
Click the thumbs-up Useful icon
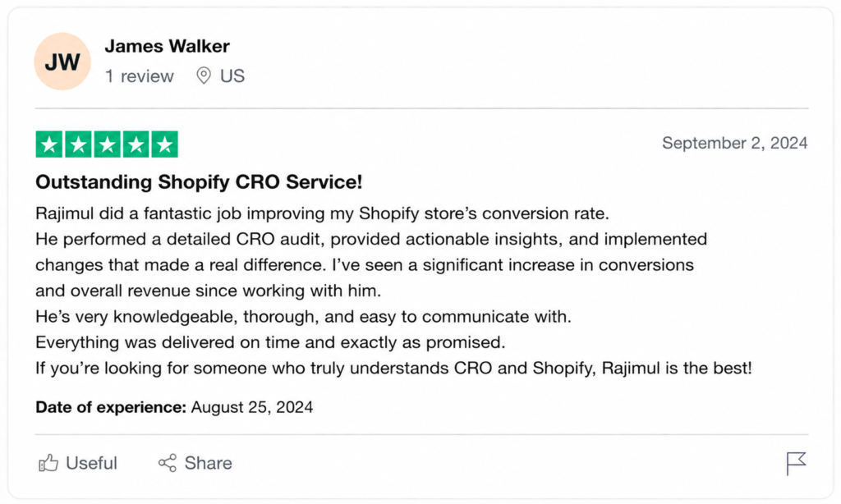coord(48,463)
